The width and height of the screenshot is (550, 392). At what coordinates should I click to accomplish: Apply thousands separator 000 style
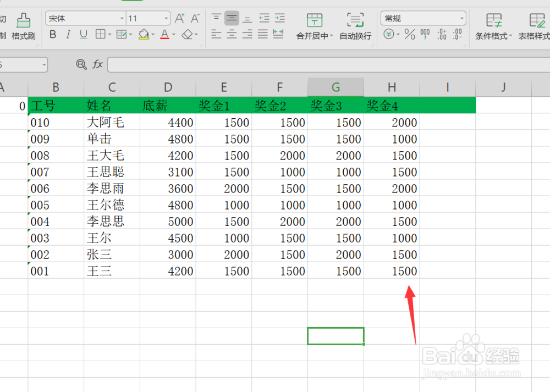[x=425, y=34]
